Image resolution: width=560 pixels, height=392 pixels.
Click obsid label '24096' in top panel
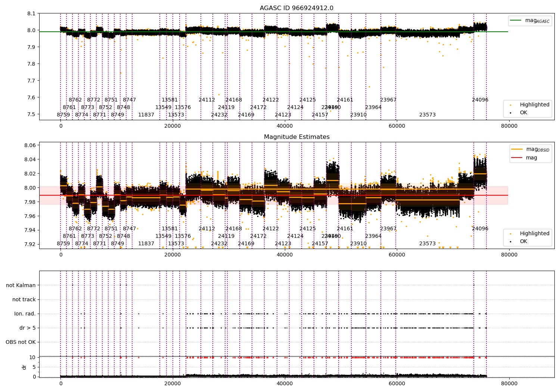coord(480,100)
